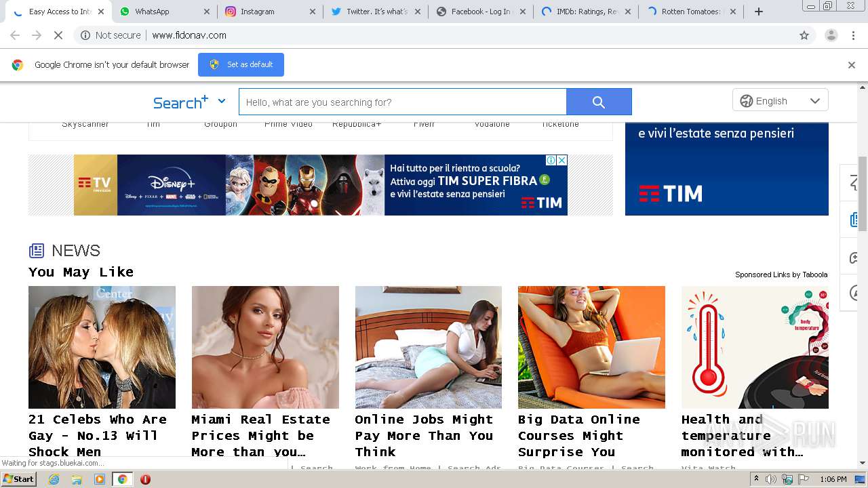Open the AdChoices info icon on banner
This screenshot has width=868, height=488.
tap(552, 161)
